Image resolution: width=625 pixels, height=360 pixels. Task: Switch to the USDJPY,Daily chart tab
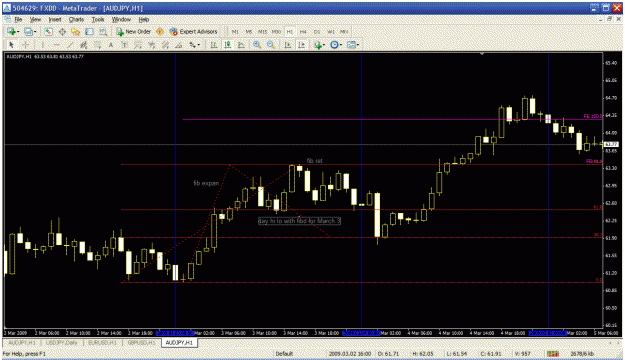point(61,343)
